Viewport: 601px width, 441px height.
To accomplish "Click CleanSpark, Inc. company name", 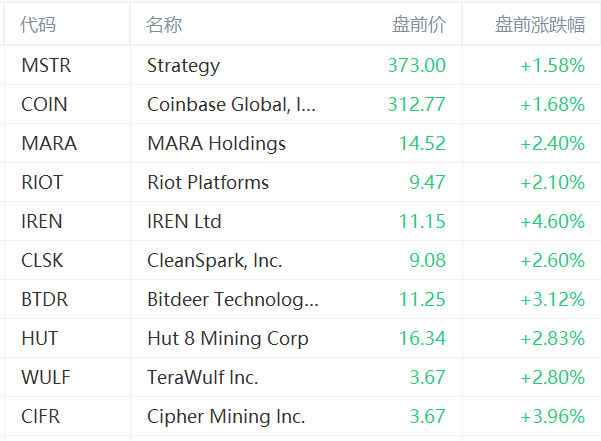I will 214,261.
